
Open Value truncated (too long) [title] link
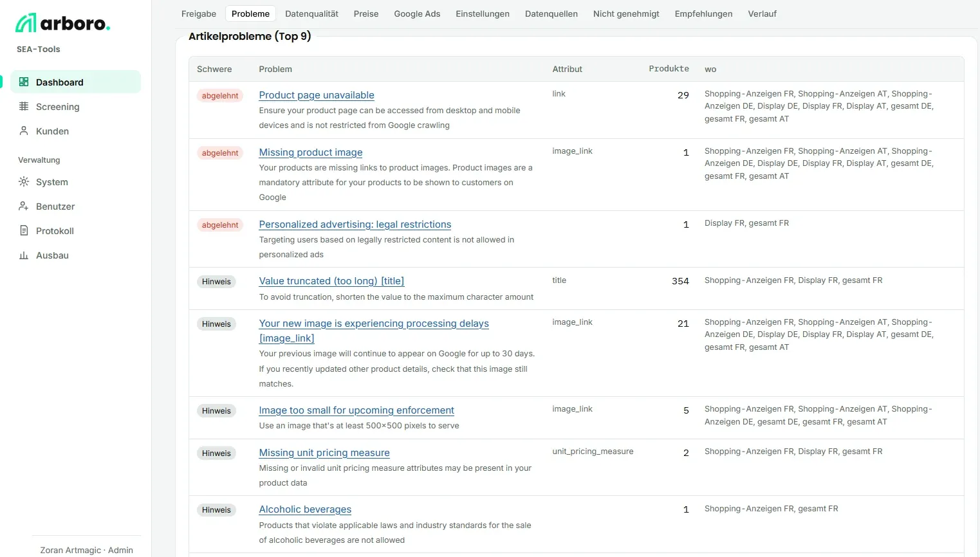tap(331, 280)
